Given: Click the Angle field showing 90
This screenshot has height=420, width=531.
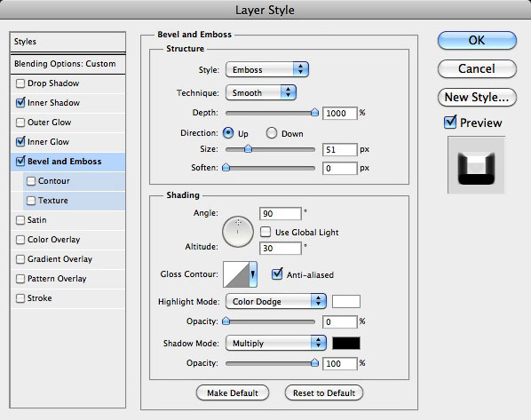Looking at the screenshot, I should click(281, 214).
